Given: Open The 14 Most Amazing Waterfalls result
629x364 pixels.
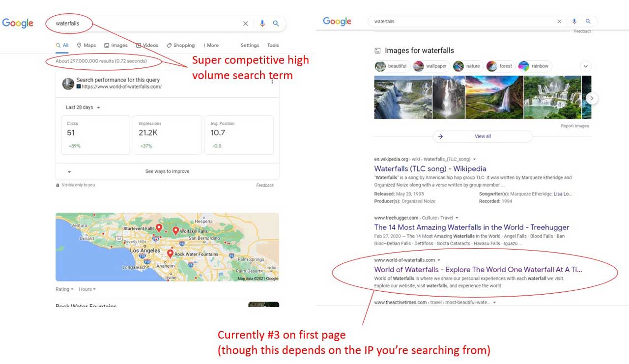Looking at the screenshot, I should tap(472, 227).
